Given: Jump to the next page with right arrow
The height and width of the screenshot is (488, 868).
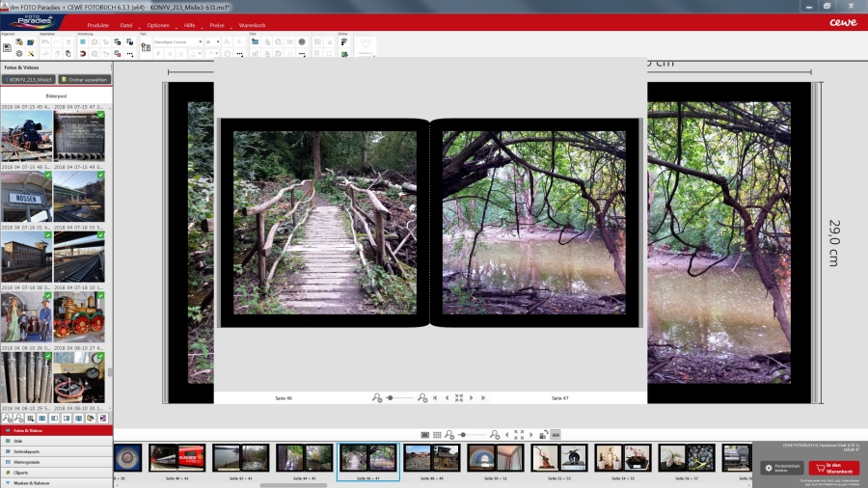Looking at the screenshot, I should pos(471,397).
